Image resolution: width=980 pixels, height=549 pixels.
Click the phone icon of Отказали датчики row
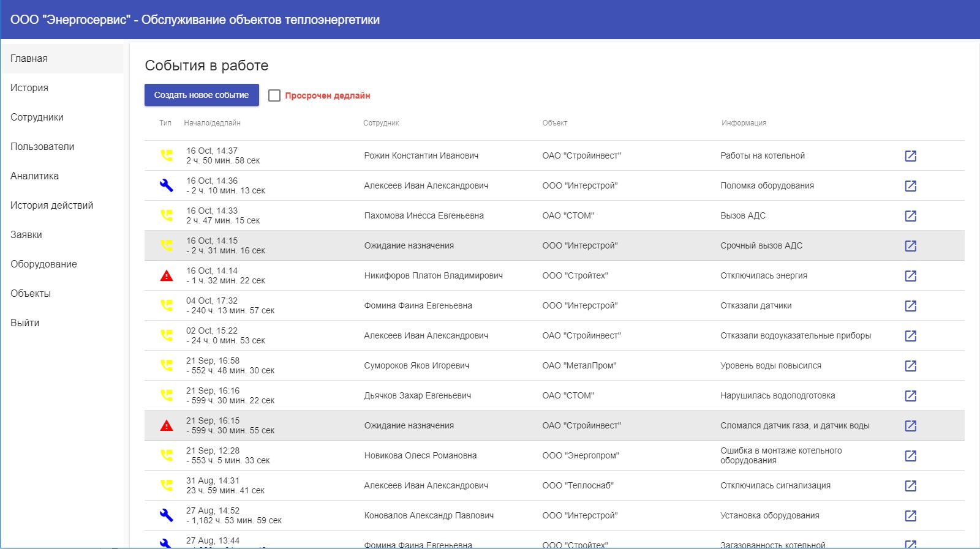pos(167,305)
